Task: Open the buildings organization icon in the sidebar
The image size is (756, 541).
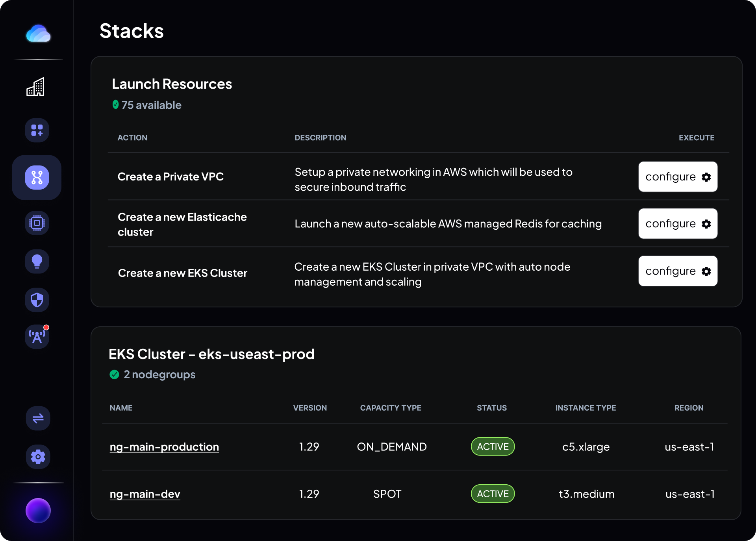Action: pos(36,87)
